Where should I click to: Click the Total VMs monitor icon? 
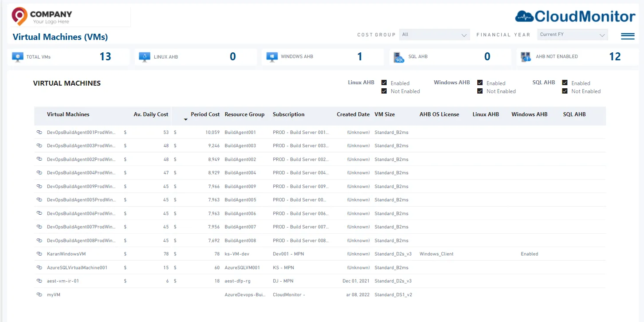18,57
